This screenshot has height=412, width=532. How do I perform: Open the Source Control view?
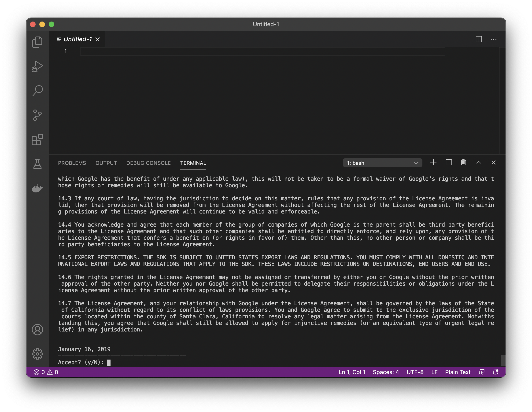pyautogui.click(x=37, y=115)
